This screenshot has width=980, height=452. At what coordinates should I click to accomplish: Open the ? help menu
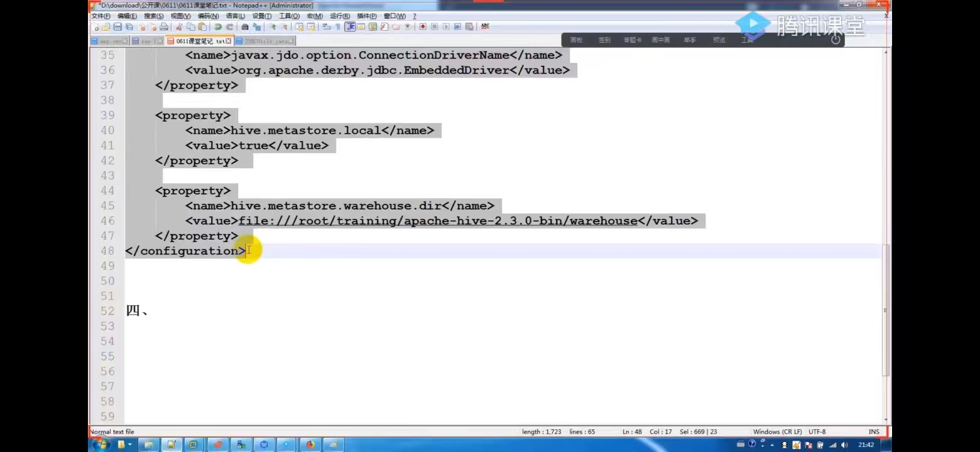pyautogui.click(x=415, y=16)
